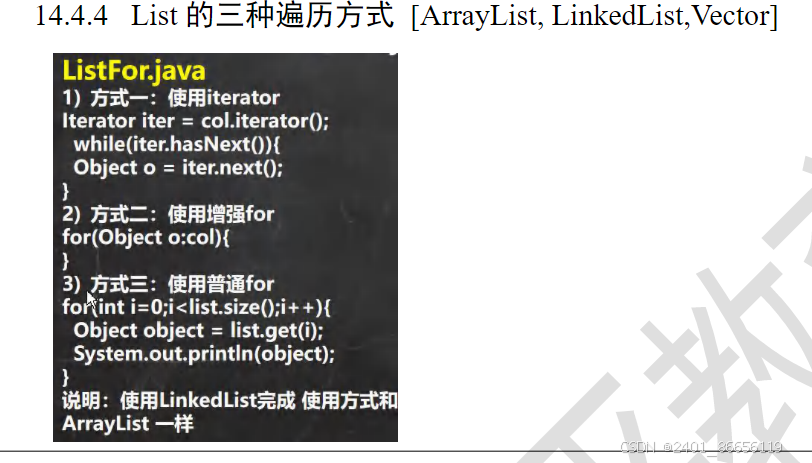The image size is (812, 463).
Task: Click the while(iter.hasNext()){ line
Action: [177, 144]
